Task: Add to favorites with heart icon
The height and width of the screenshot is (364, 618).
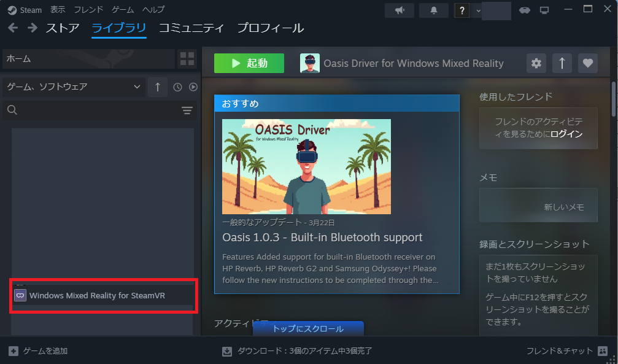Action: (x=588, y=63)
